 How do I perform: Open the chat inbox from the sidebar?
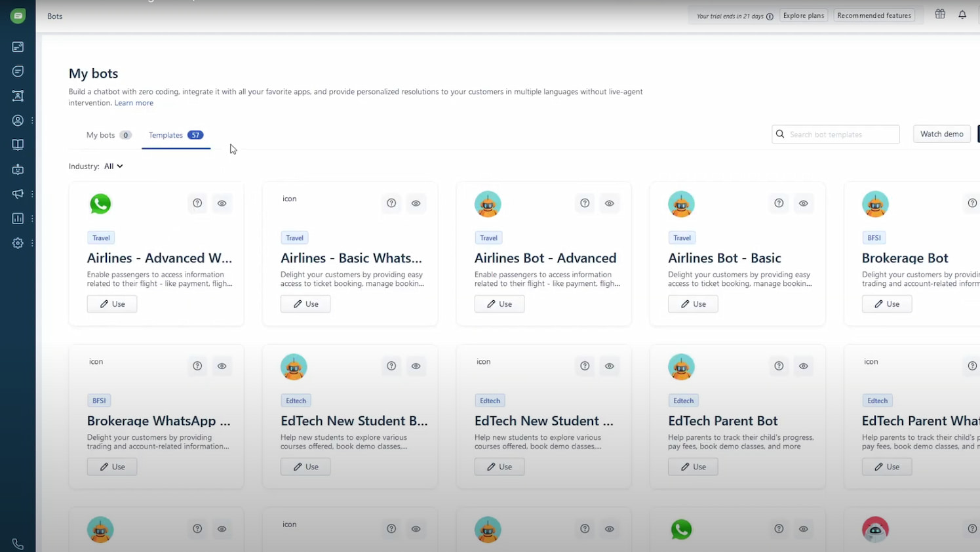pos(18,71)
